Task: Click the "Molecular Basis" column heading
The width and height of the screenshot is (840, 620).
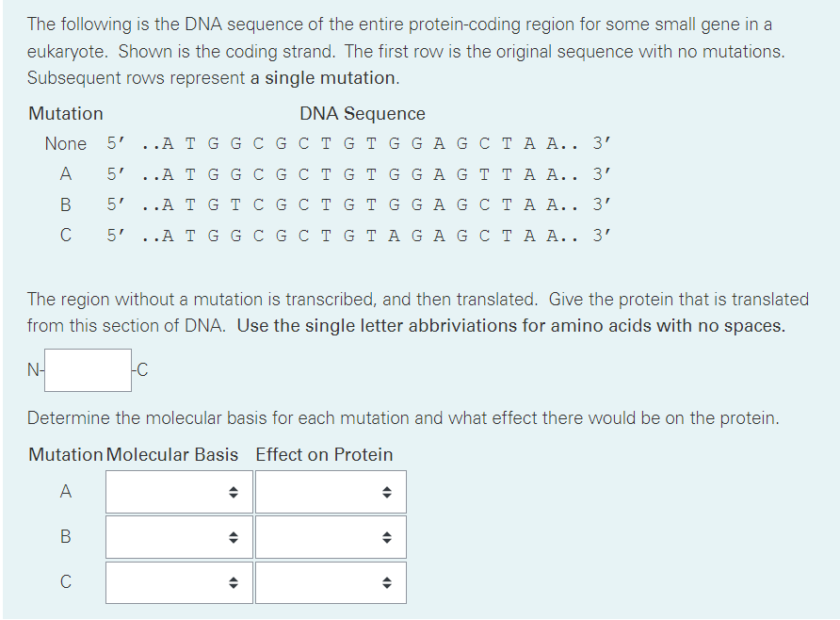Action: point(172,454)
